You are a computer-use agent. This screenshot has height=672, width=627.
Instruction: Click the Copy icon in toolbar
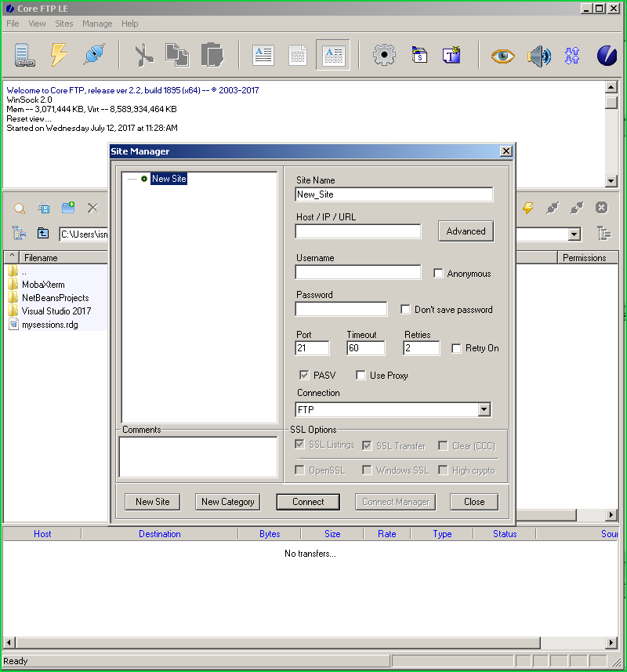(x=177, y=55)
